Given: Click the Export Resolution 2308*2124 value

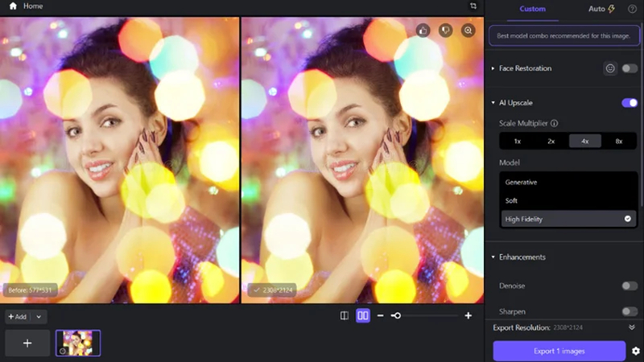Looking at the screenshot, I should tap(568, 327).
